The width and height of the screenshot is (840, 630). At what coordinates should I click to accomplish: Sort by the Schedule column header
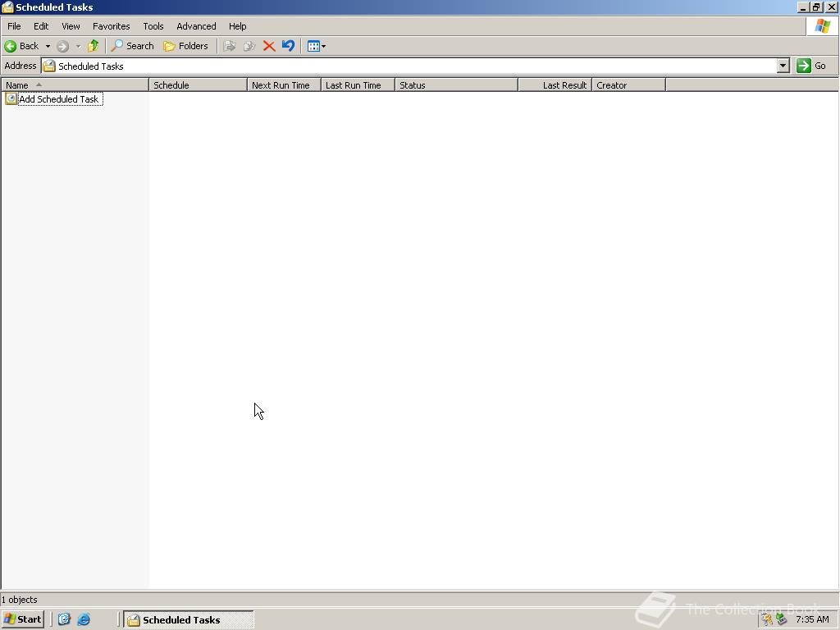198,85
